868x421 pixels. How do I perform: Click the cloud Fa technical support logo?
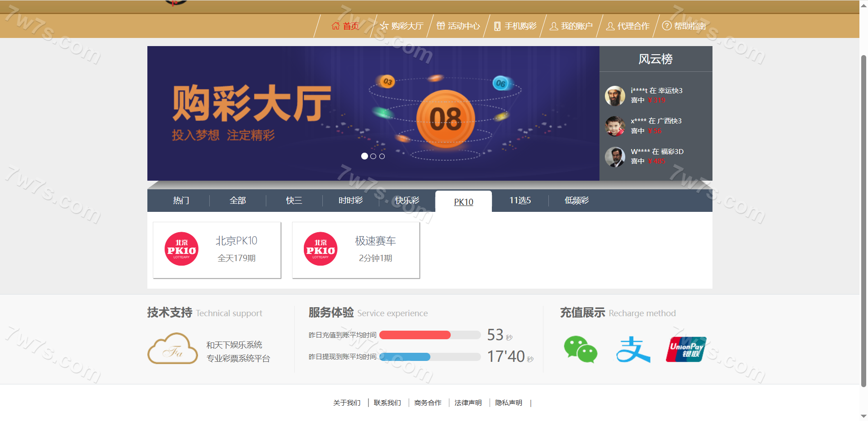pos(173,349)
